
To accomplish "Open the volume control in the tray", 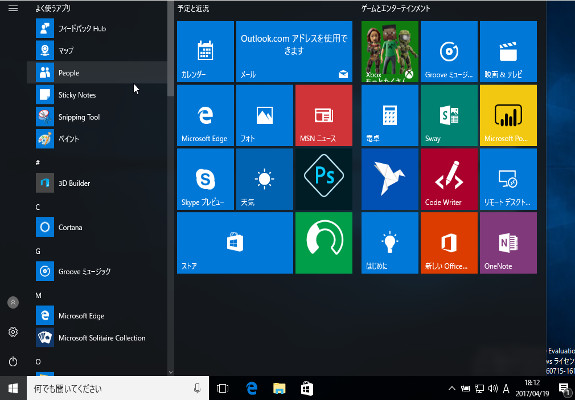I will pyautogui.click(x=493, y=388).
